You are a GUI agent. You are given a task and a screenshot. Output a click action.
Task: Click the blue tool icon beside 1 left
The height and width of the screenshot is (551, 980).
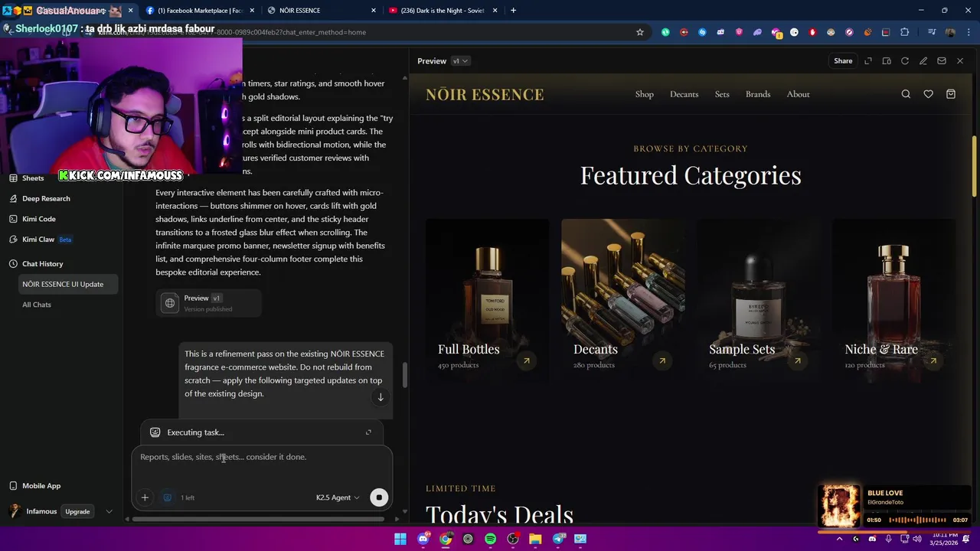tap(168, 497)
